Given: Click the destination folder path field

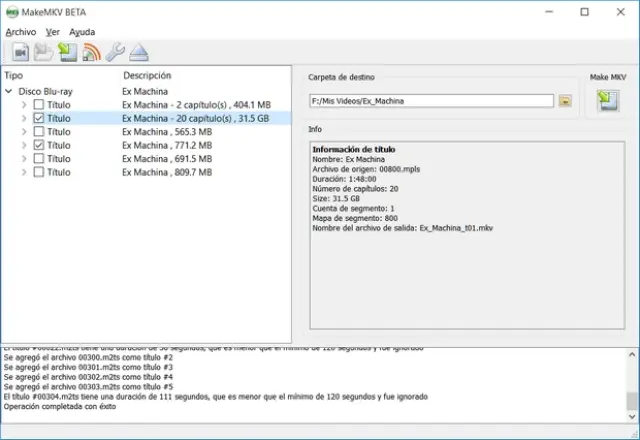Looking at the screenshot, I should 431,101.
